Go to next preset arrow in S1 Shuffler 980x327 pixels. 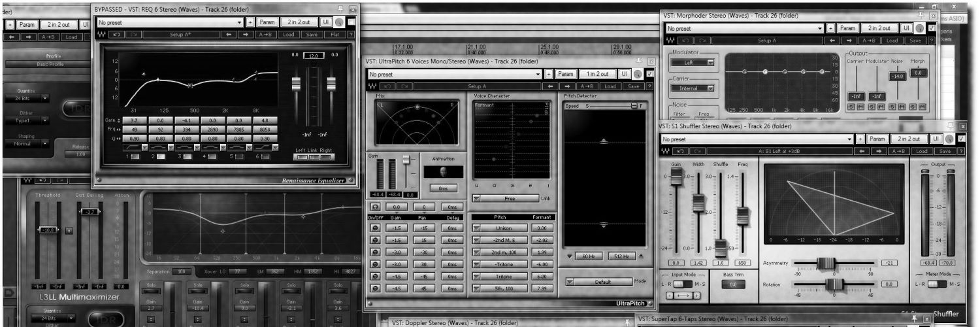pyautogui.click(x=879, y=151)
